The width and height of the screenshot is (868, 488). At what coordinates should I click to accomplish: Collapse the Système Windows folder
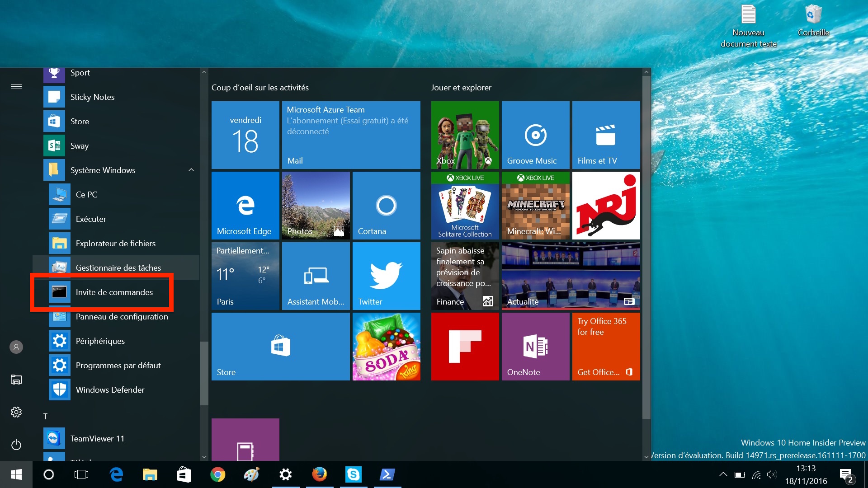coord(191,170)
